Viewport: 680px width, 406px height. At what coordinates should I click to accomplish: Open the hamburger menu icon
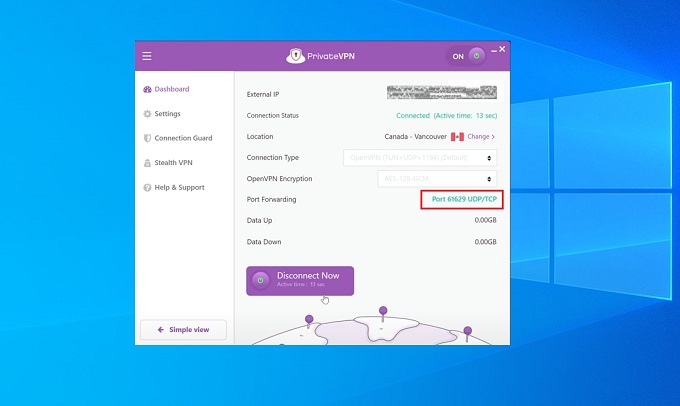click(x=147, y=56)
